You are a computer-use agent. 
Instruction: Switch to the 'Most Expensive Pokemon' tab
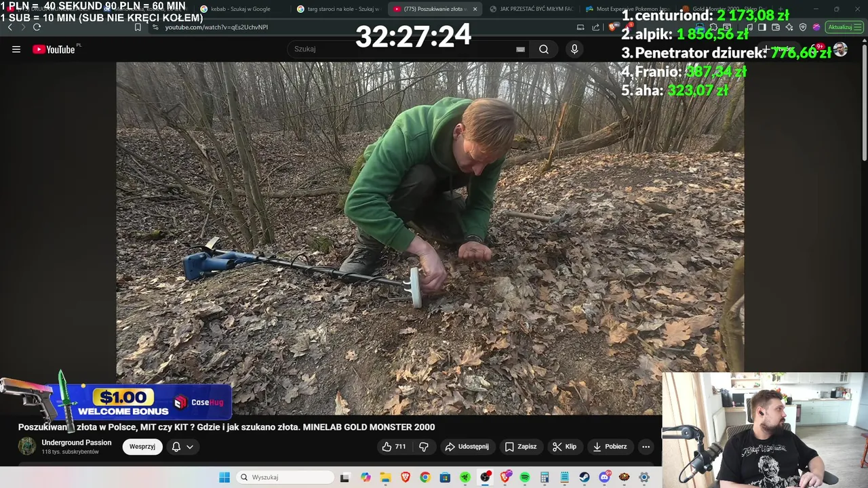(x=627, y=9)
